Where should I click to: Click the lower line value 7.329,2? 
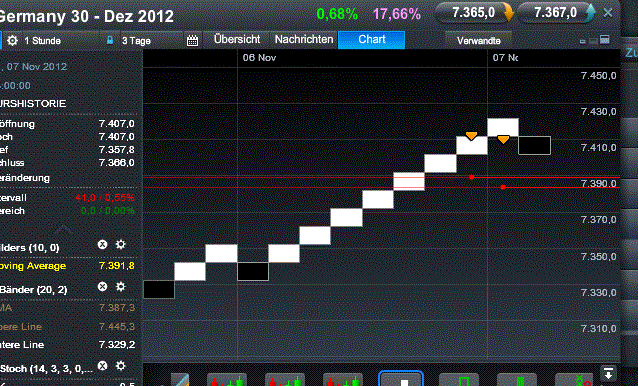[x=117, y=345]
